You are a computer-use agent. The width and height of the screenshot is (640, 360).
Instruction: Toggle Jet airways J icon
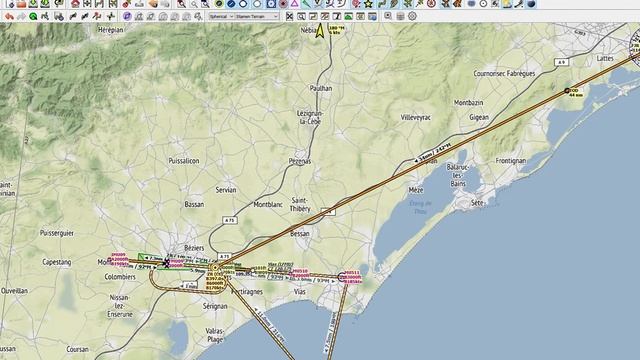point(330,4)
